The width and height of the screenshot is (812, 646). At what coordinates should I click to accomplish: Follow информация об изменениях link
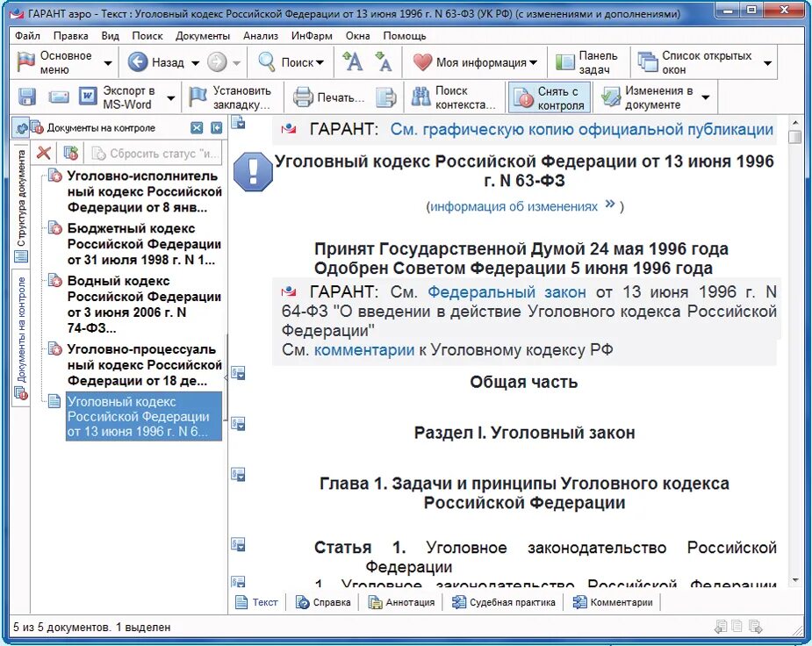coord(514,206)
